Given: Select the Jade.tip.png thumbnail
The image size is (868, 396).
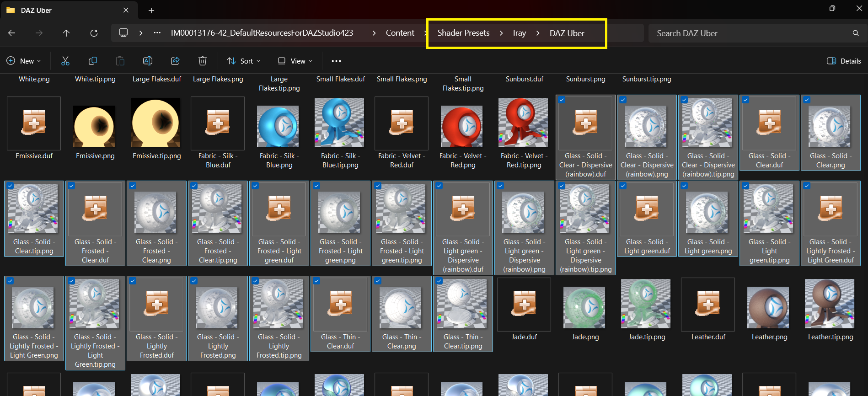Looking at the screenshot, I should coord(647,304).
